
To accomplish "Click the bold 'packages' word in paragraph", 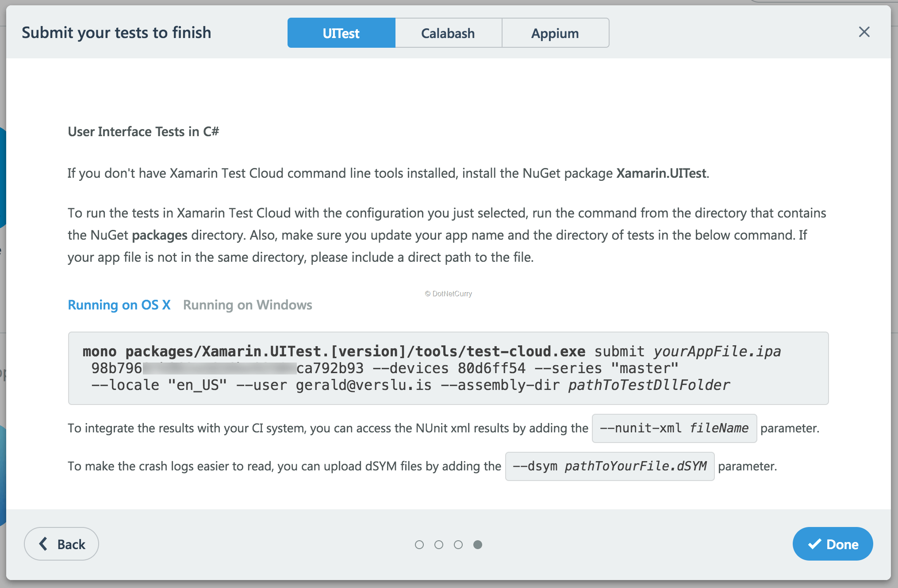I will click(x=160, y=235).
